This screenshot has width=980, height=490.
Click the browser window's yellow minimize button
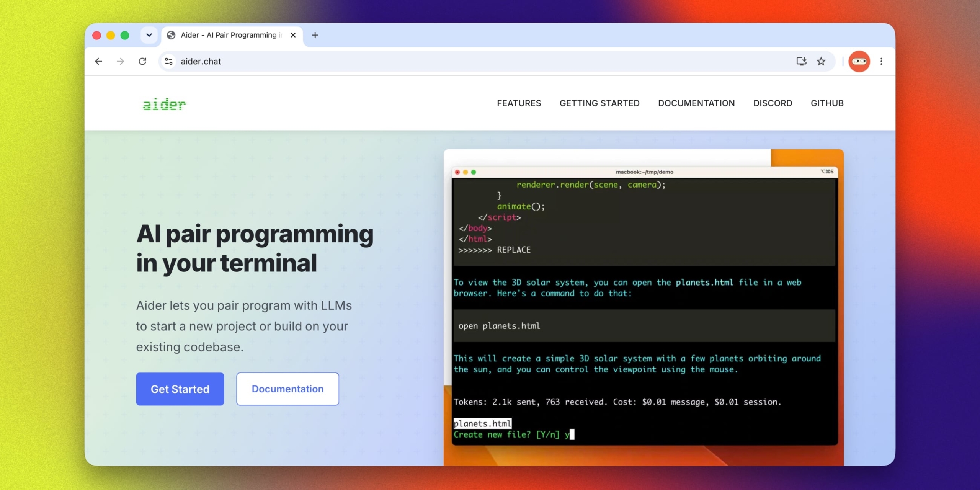coord(111,35)
